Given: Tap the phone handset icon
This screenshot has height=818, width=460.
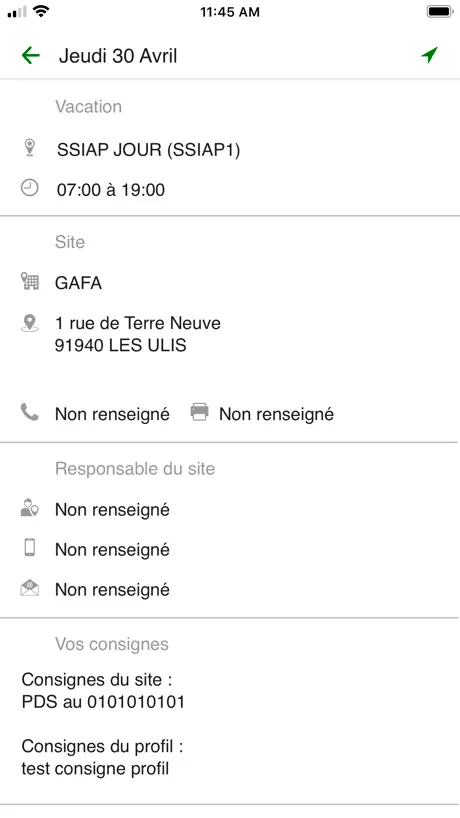Looking at the screenshot, I should [x=29, y=412].
